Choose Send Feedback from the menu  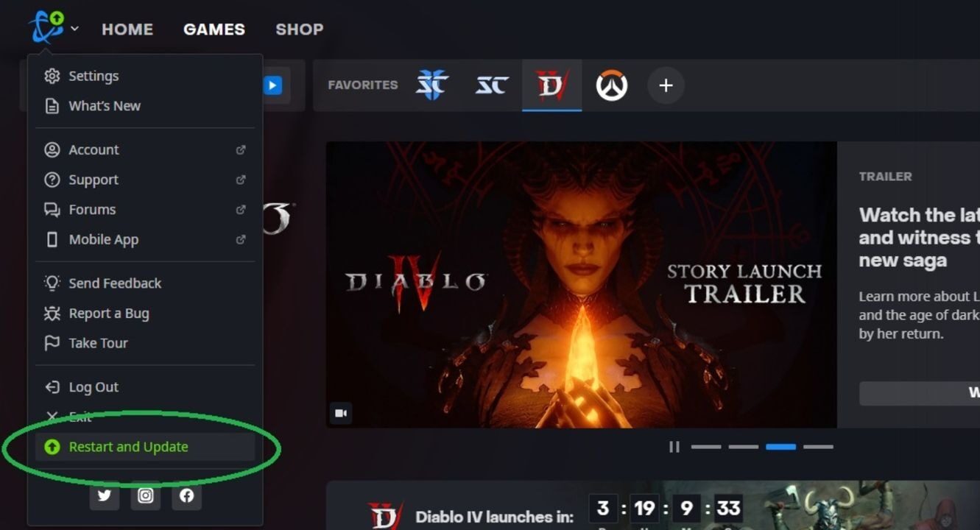click(145, 283)
